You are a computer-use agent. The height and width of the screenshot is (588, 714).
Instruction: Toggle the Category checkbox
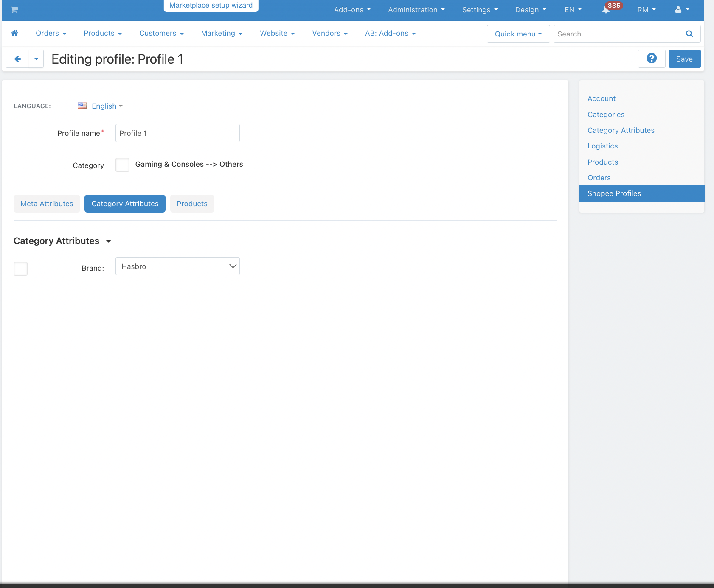click(x=123, y=165)
